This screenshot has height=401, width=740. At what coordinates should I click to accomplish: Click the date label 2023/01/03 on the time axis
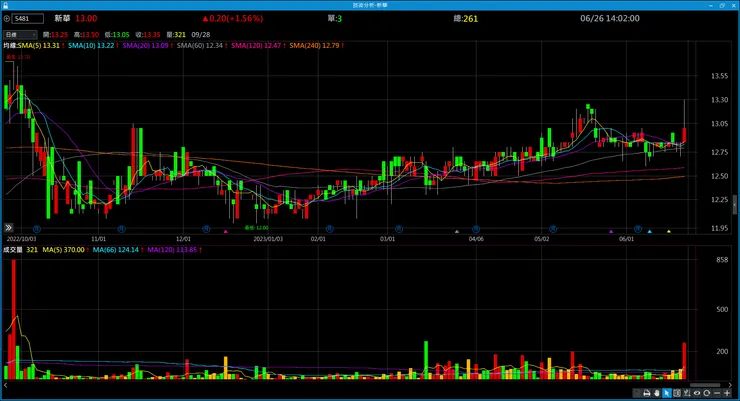pos(268,239)
